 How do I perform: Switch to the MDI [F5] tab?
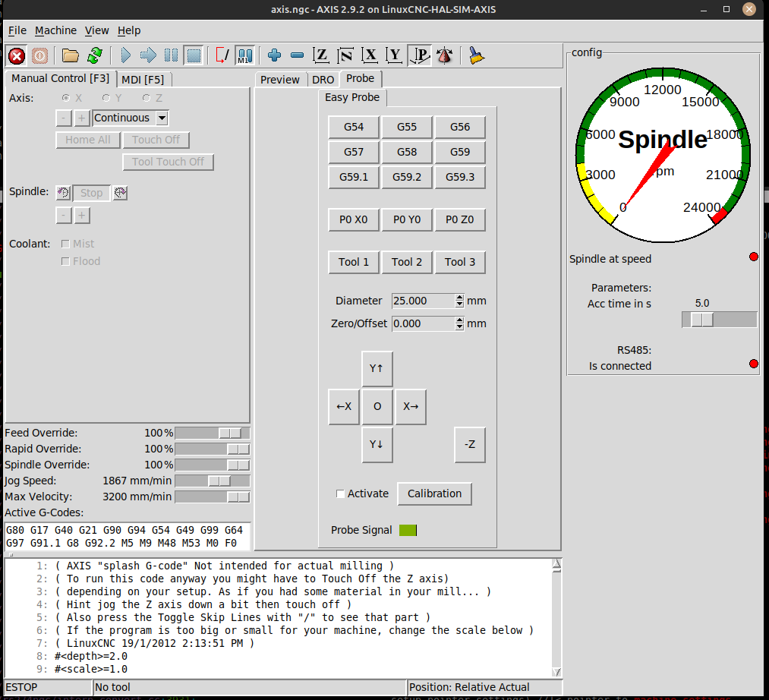[143, 80]
